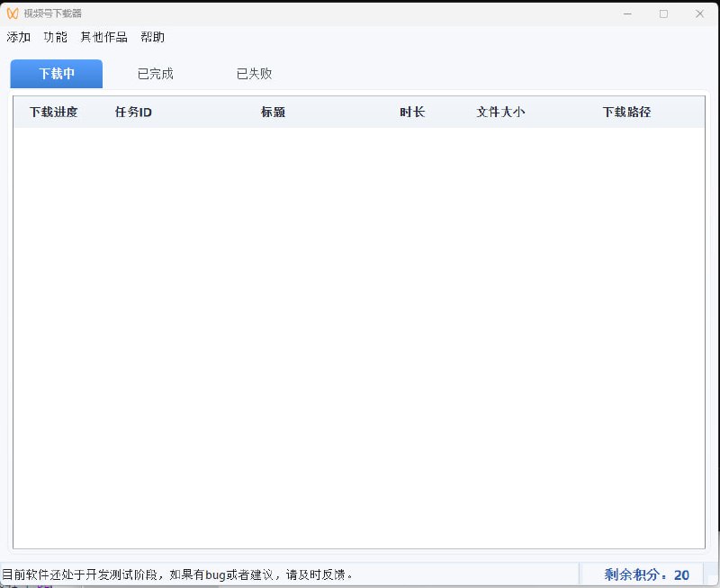Click the orange app logo in the title bar
This screenshot has height=588, width=720.
(x=13, y=14)
